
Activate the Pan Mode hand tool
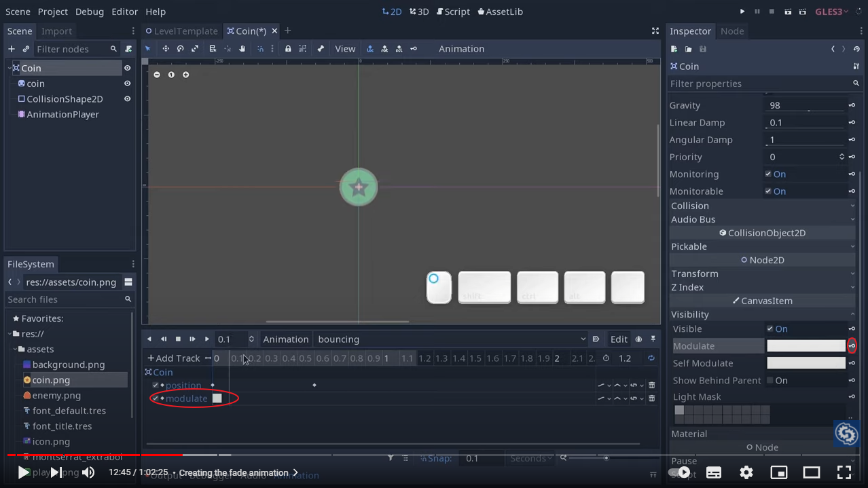242,49
